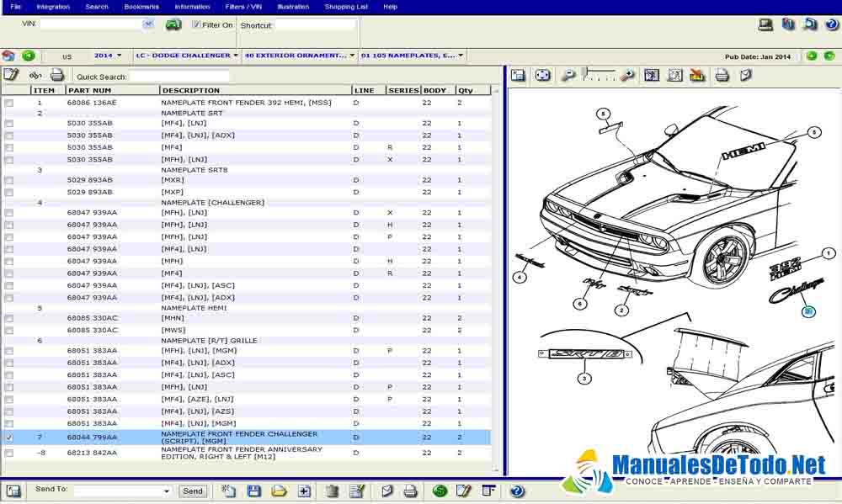Viewport: 842px width, 504px height.
Task: Open a saved list with folder icon
Action: pyautogui.click(x=280, y=491)
